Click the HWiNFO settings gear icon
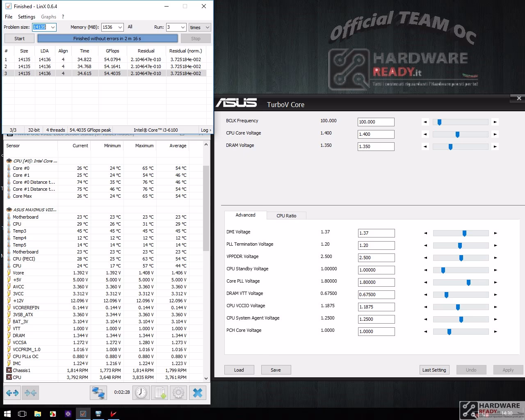This screenshot has height=420, width=525. [x=178, y=393]
